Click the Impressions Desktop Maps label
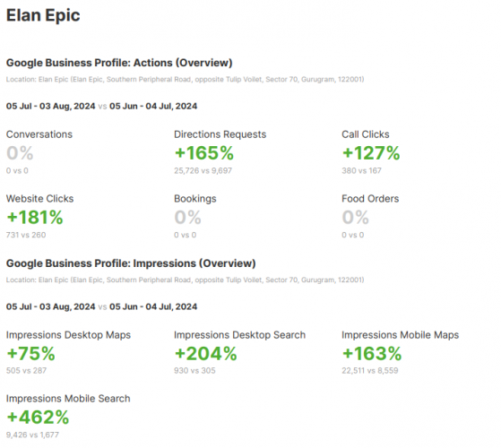The height and width of the screenshot is (448, 501). (x=68, y=335)
